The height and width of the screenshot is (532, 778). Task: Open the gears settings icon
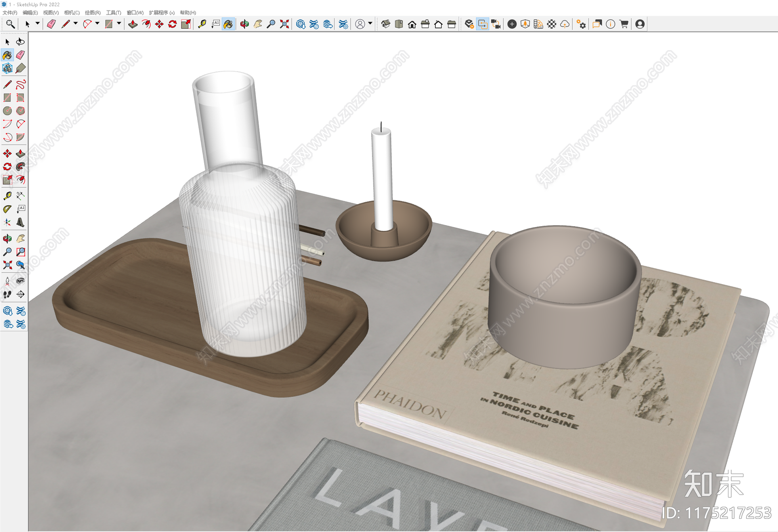(x=581, y=24)
